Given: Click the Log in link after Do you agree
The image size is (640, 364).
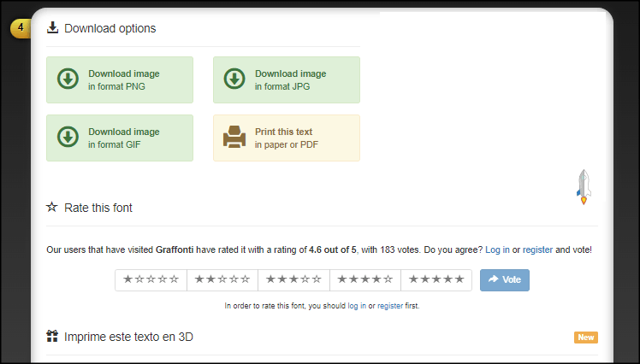Looking at the screenshot, I should (497, 250).
